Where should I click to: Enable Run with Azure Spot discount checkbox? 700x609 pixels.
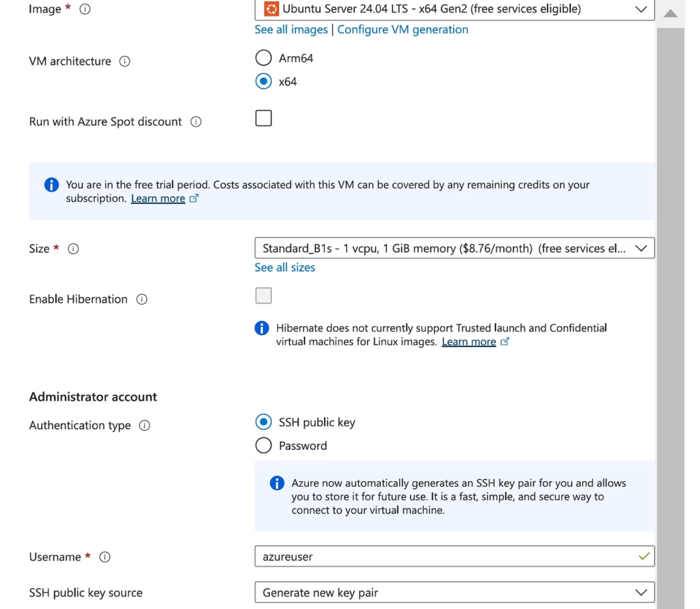pyautogui.click(x=263, y=118)
